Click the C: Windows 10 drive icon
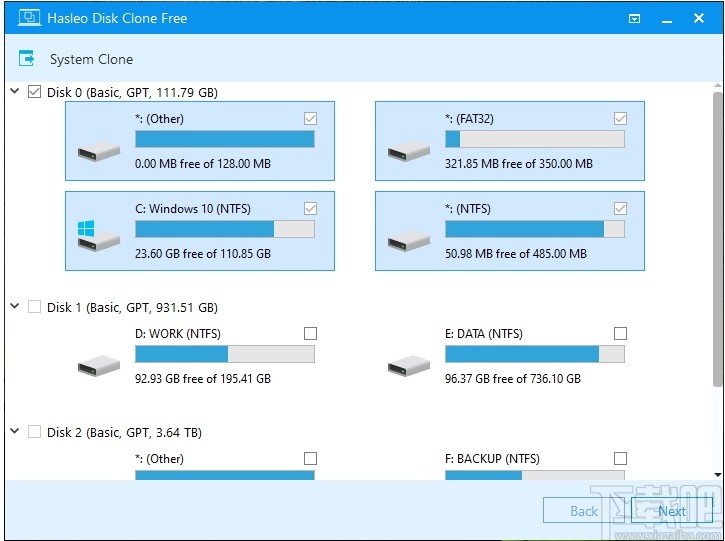Viewport: 725px width, 541px height. click(99, 236)
